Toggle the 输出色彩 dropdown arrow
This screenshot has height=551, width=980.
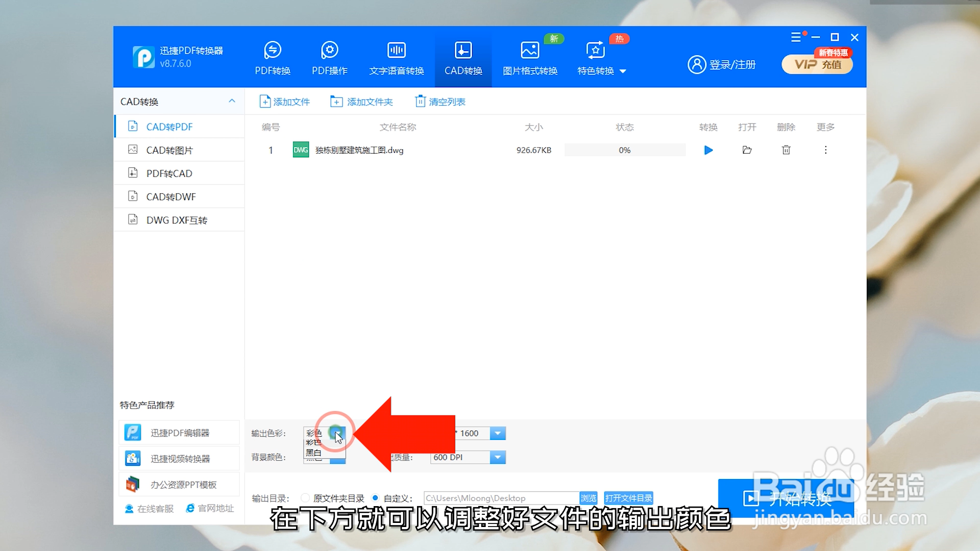point(338,433)
